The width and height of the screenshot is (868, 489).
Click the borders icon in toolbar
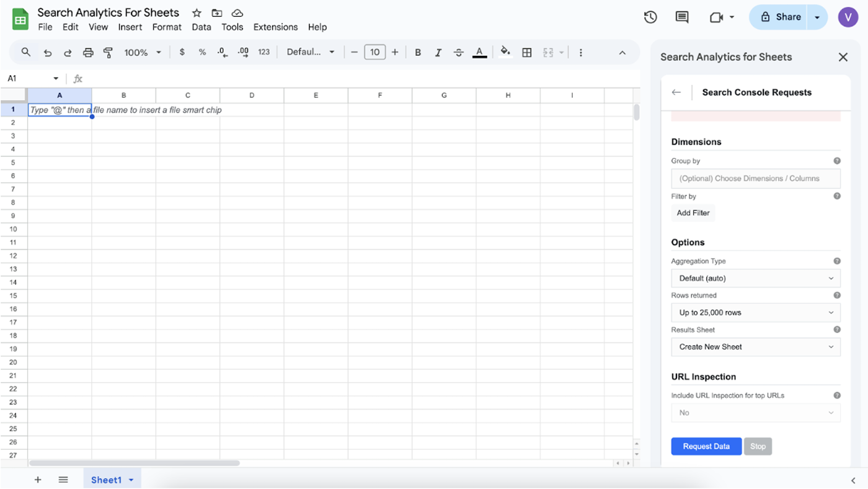[527, 53]
